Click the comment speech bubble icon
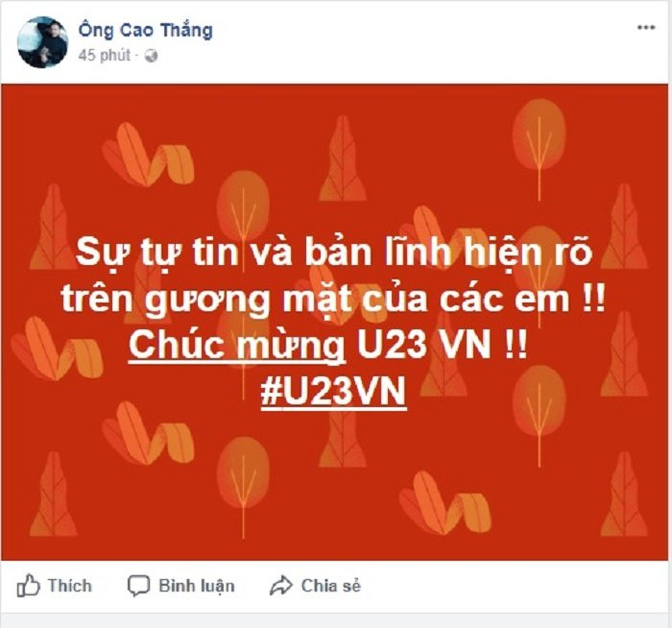672x628 pixels. tap(139, 586)
